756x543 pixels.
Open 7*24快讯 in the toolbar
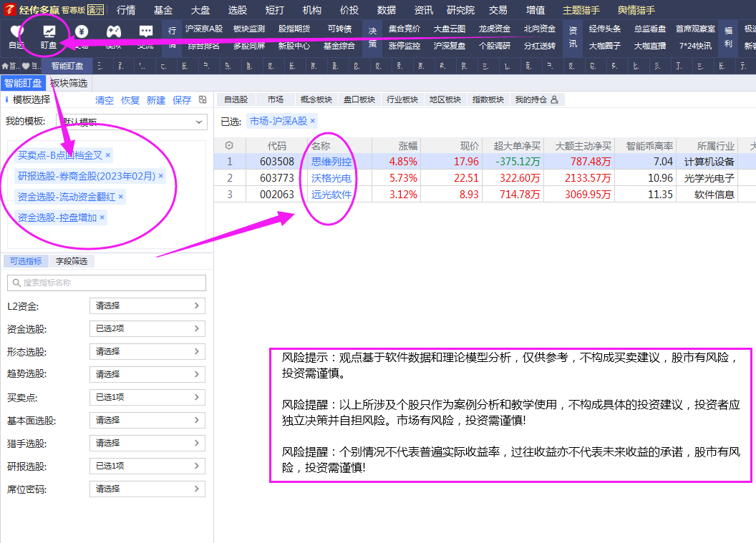pyautogui.click(x=695, y=46)
